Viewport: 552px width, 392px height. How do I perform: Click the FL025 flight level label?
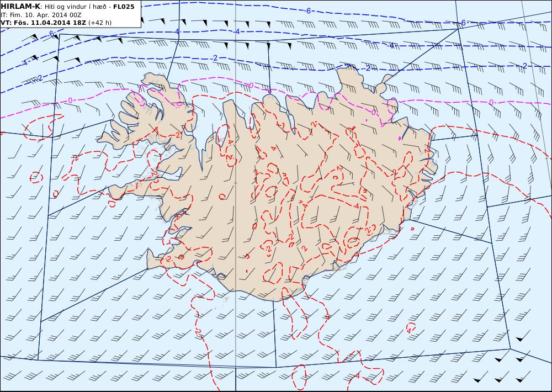point(124,7)
